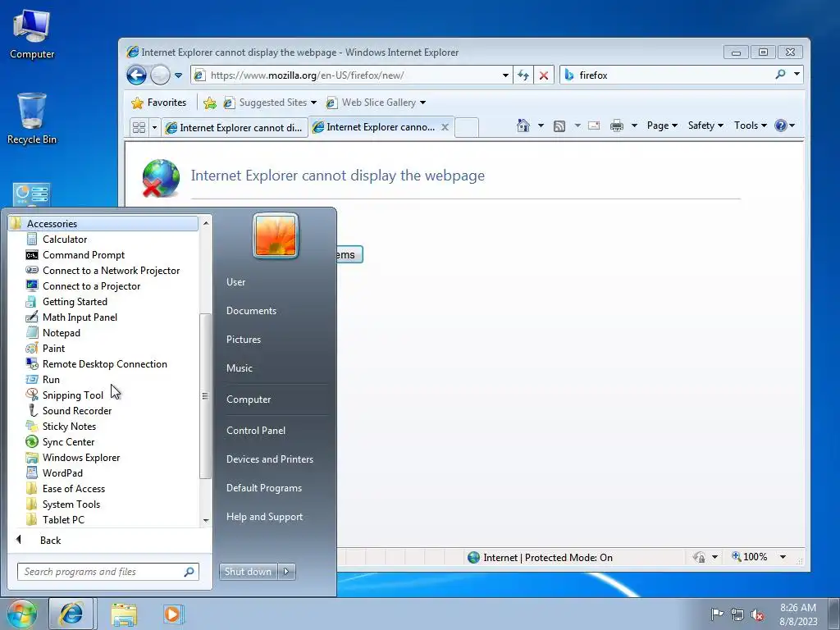The height and width of the screenshot is (630, 840).
Task: Click the Add to Favorites Bar star icon
Action: (210, 103)
